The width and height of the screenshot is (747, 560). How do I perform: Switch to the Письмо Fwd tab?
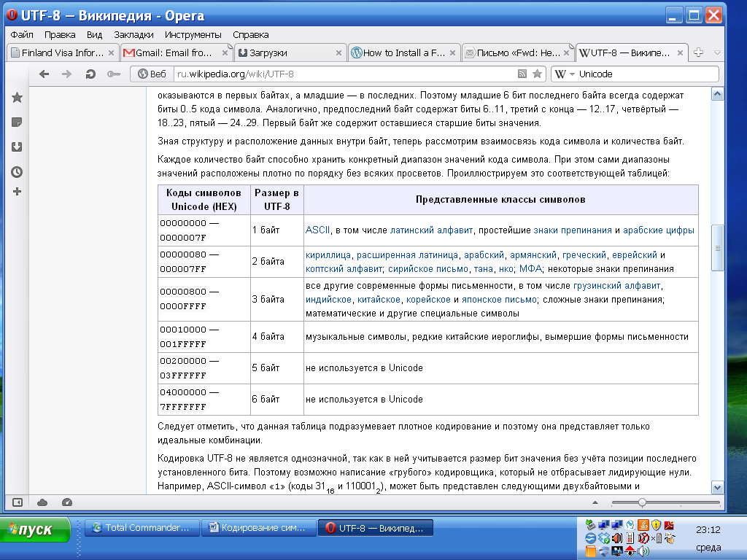click(518, 52)
